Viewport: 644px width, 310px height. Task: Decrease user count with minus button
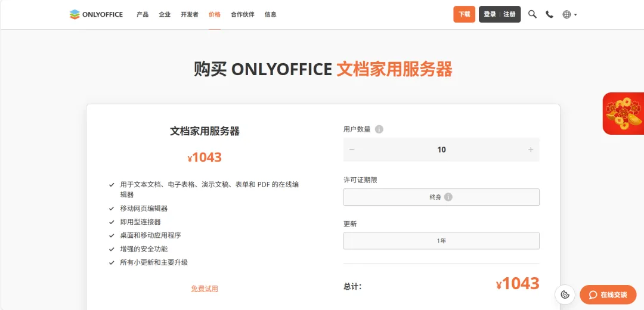pyautogui.click(x=352, y=150)
